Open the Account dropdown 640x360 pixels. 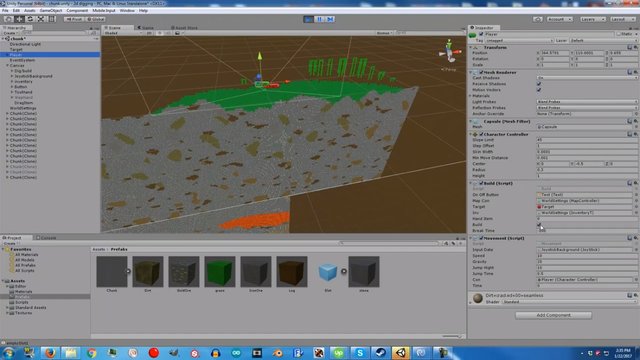tap(559, 19)
